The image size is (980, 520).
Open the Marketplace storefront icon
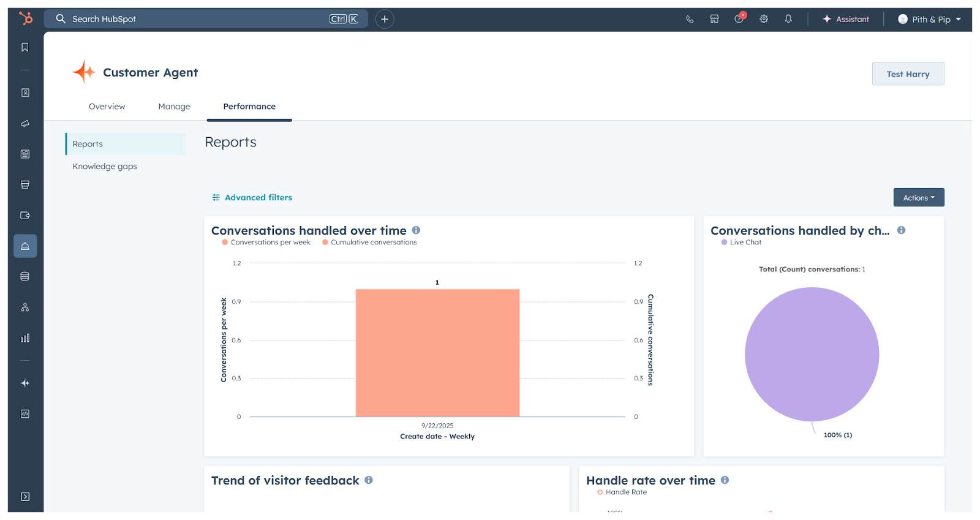[x=714, y=19]
